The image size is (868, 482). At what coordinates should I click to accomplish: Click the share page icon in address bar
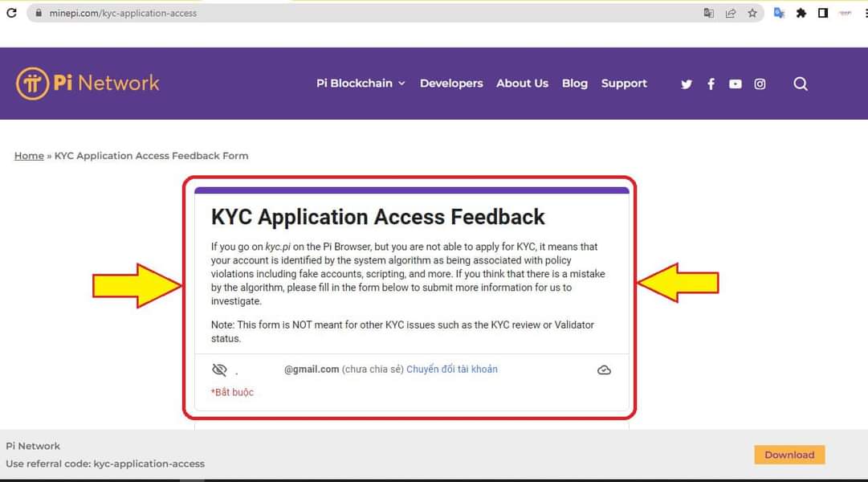(731, 13)
